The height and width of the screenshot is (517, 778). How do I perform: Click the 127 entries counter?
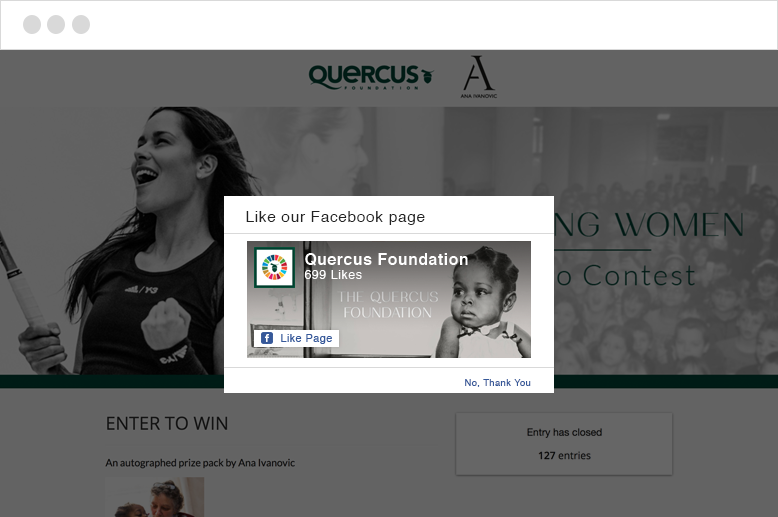564,455
